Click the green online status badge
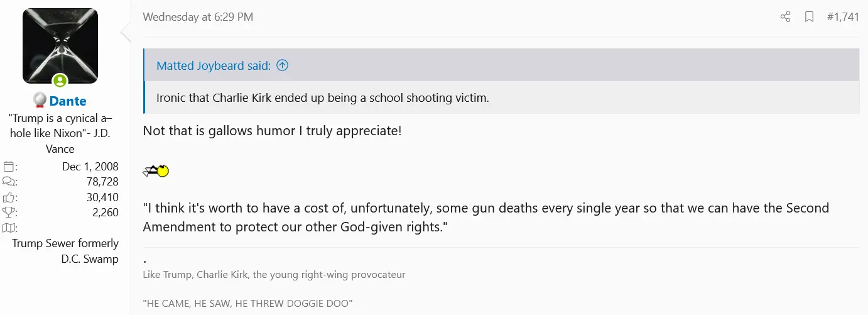The image size is (868, 315). (60, 80)
